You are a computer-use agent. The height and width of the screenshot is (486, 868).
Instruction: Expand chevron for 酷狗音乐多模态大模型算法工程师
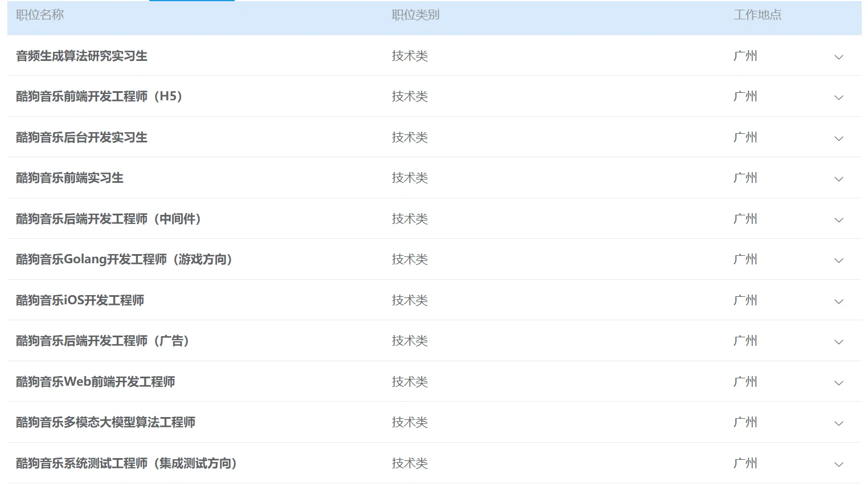click(x=838, y=423)
